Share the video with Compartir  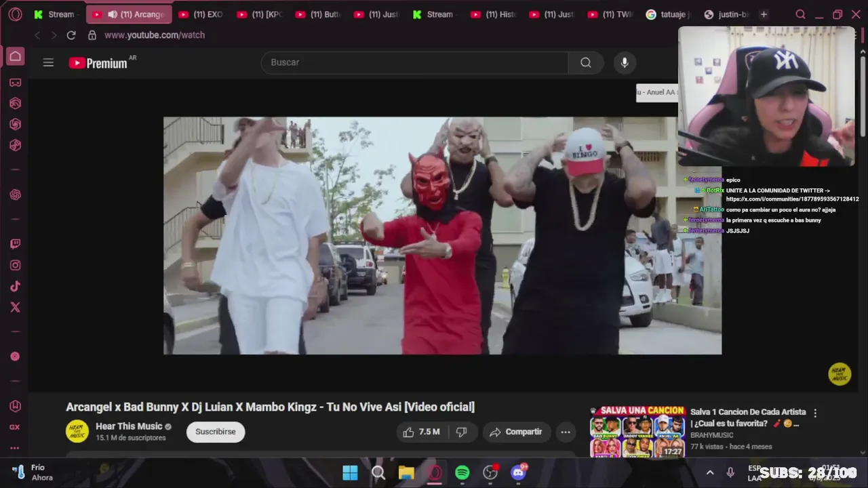516,432
